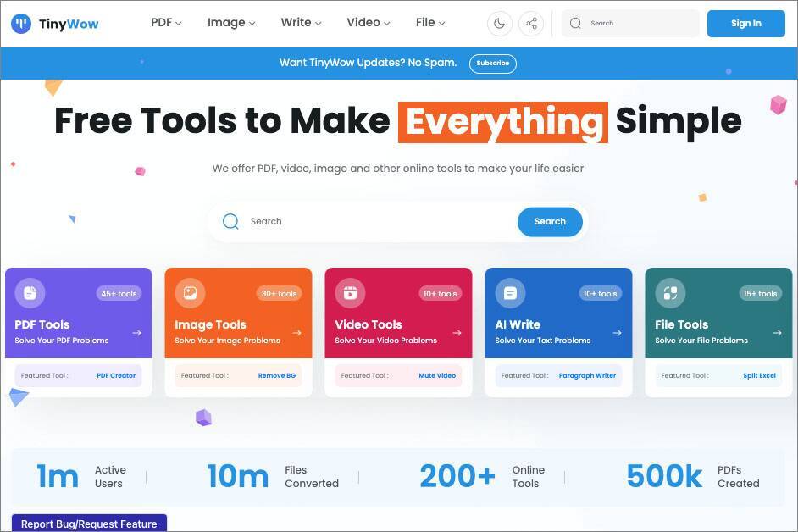Open the File navigation menu
This screenshot has width=798, height=532.
(x=430, y=23)
